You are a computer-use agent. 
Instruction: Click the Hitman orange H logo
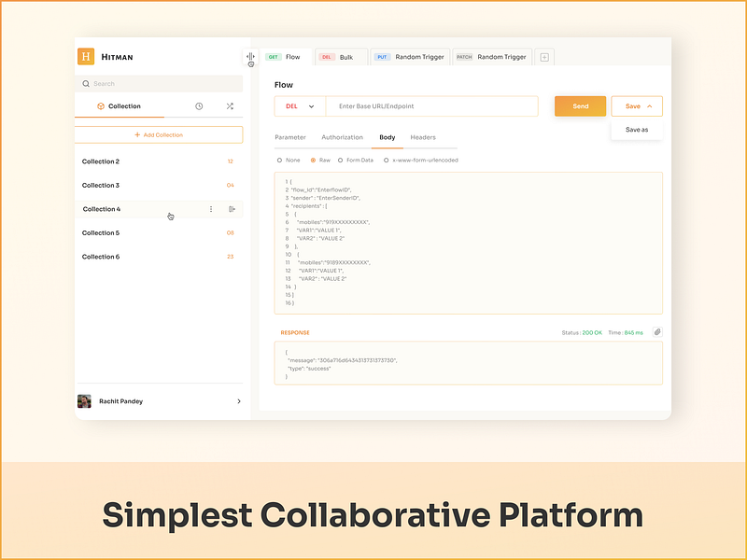point(86,57)
